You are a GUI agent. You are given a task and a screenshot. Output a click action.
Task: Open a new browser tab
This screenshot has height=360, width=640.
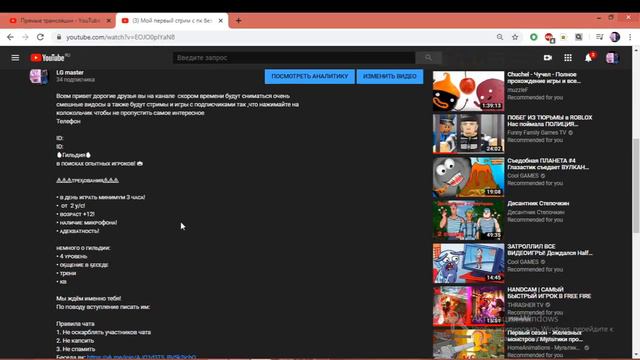(238, 20)
